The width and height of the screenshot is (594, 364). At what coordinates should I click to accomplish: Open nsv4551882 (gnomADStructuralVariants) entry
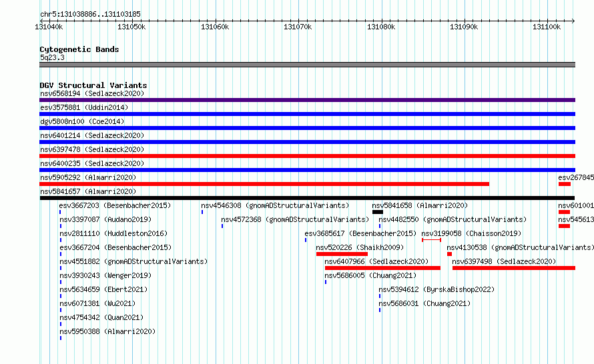pyautogui.click(x=133, y=261)
